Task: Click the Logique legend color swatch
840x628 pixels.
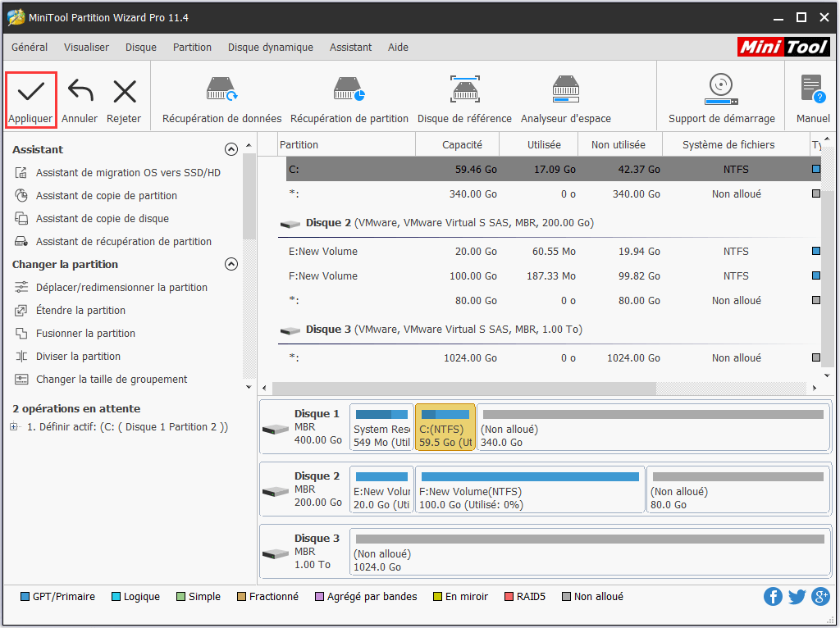Action: click(x=116, y=596)
